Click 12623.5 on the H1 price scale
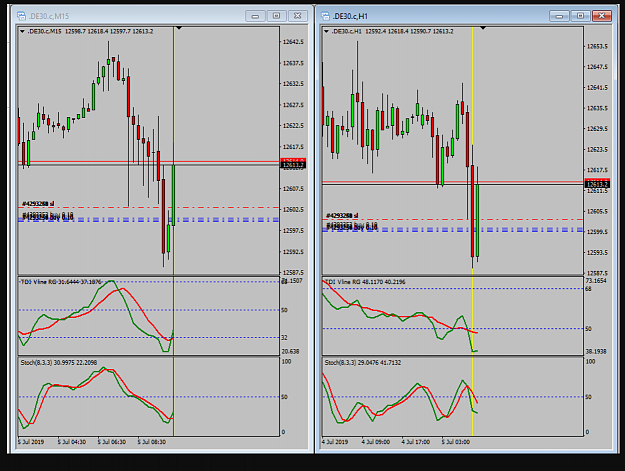This screenshot has width=625, height=471. [x=597, y=149]
